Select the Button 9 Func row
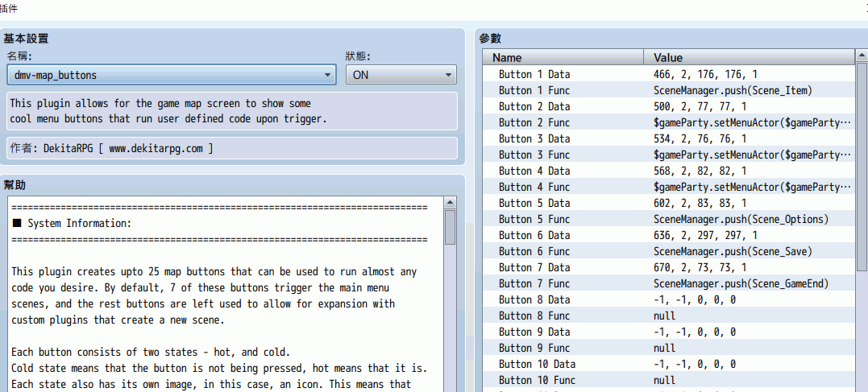Screen dimensions: 868x392 coord(669,348)
